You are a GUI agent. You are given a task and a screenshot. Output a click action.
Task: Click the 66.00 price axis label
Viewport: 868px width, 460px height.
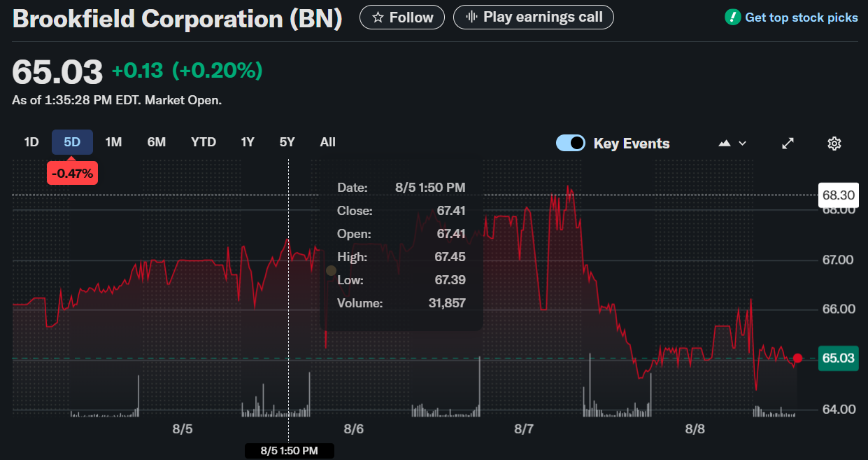838,309
